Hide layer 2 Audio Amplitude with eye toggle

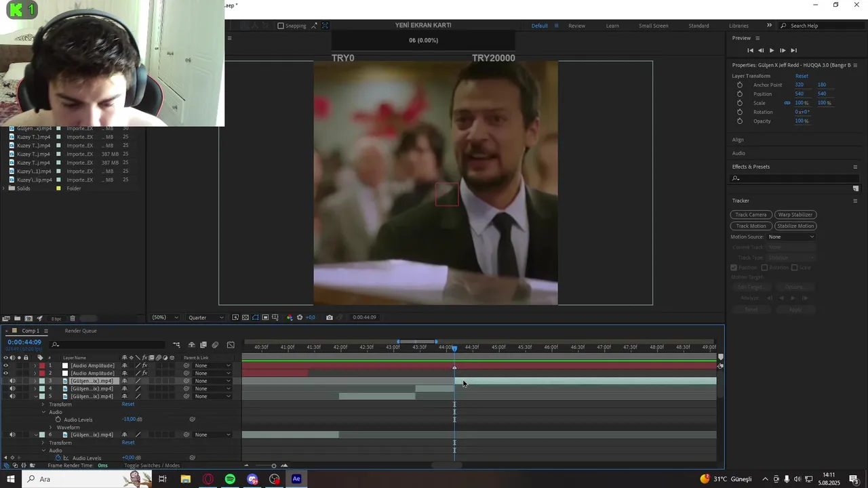pos(5,373)
